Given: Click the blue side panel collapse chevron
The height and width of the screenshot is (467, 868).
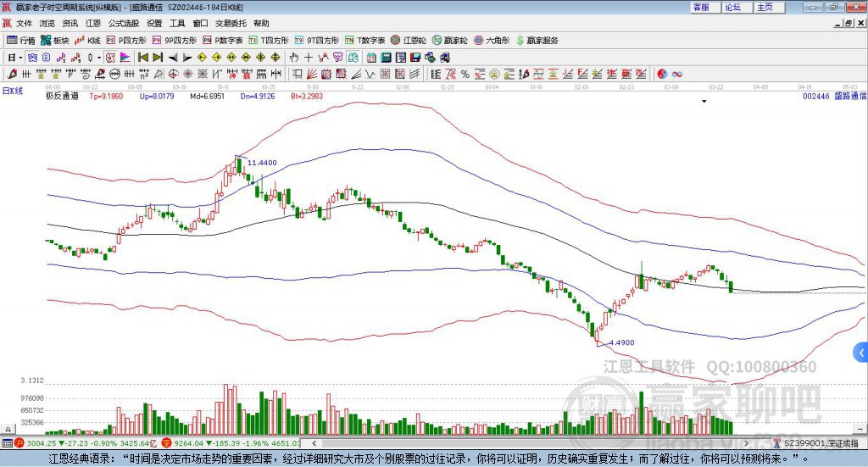Looking at the screenshot, I should [861, 353].
